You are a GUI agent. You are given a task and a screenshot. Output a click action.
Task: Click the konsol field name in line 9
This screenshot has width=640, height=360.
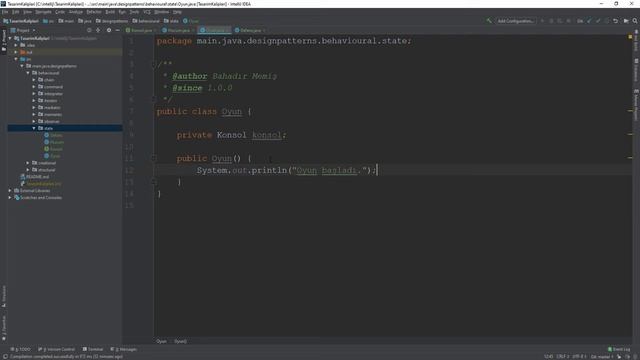pos(267,135)
